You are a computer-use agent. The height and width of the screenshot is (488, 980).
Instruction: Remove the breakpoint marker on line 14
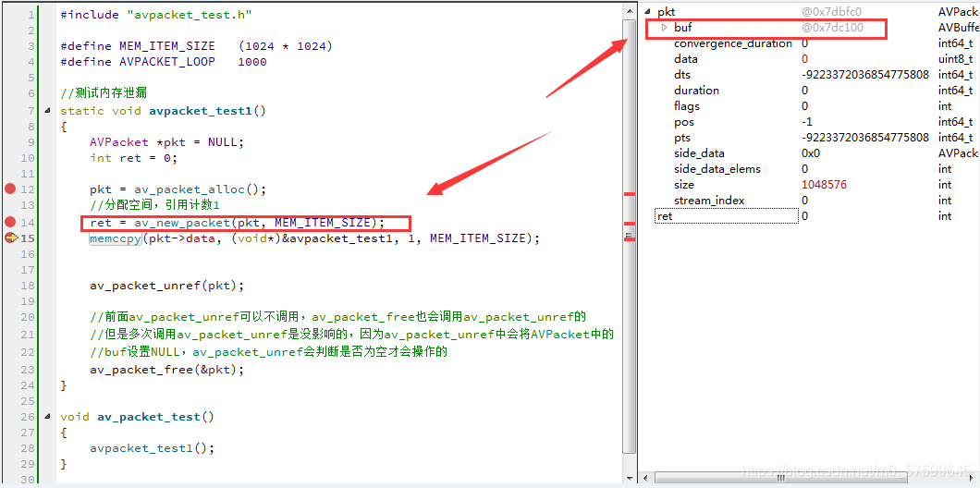(9, 221)
